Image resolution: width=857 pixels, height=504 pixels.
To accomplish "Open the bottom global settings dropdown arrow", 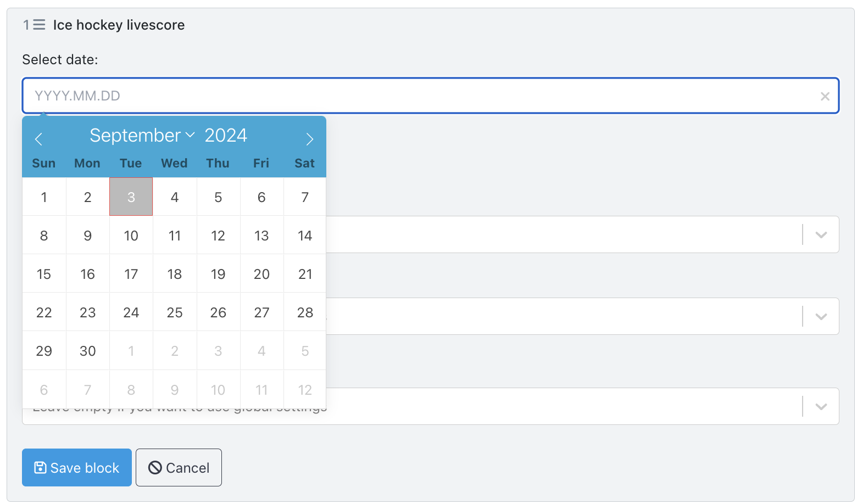I will click(x=821, y=406).
